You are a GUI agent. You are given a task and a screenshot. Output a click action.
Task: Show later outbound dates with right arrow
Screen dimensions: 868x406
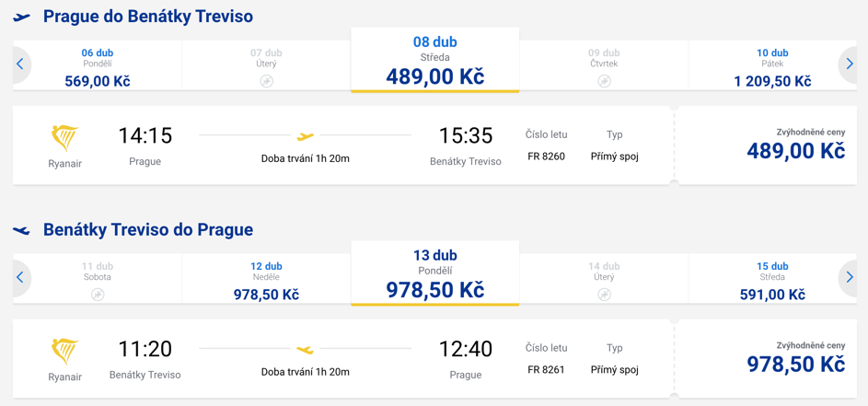tap(850, 64)
